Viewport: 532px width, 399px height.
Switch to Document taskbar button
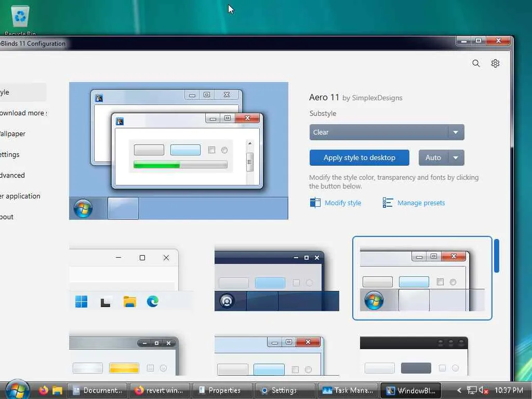(x=97, y=391)
